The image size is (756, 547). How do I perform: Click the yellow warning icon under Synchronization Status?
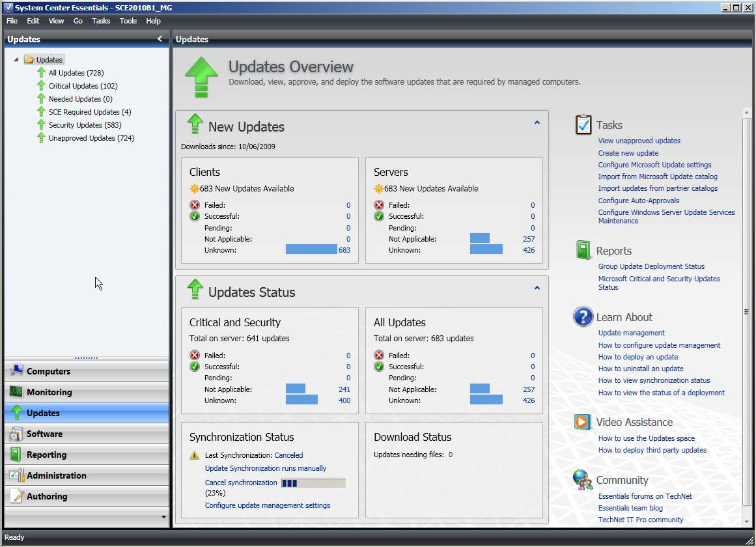194,455
